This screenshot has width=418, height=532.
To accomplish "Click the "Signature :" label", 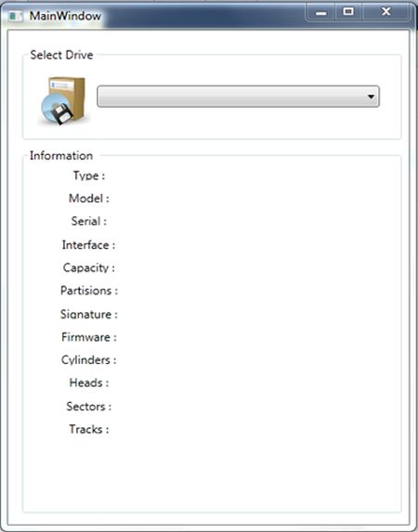I will click(x=89, y=314).
